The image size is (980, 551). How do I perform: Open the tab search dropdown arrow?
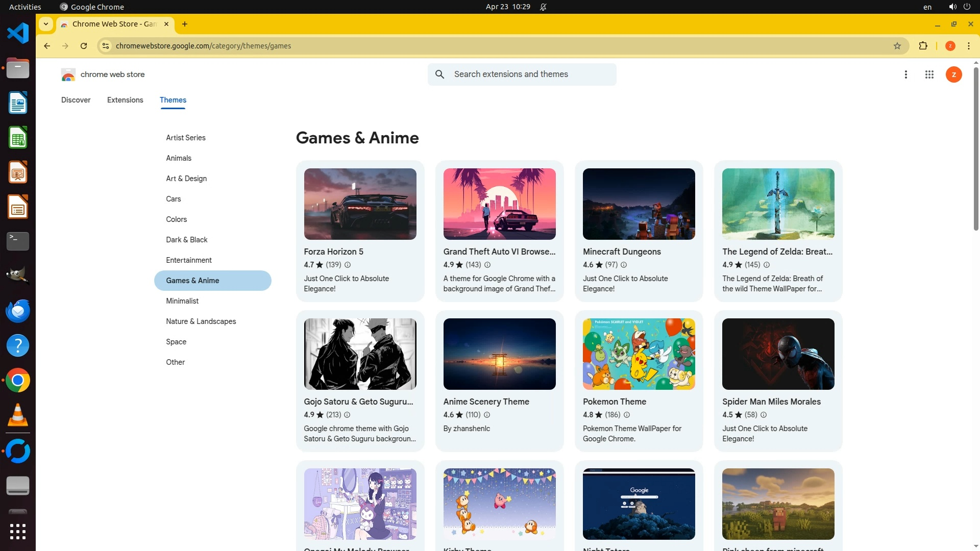pos(46,24)
